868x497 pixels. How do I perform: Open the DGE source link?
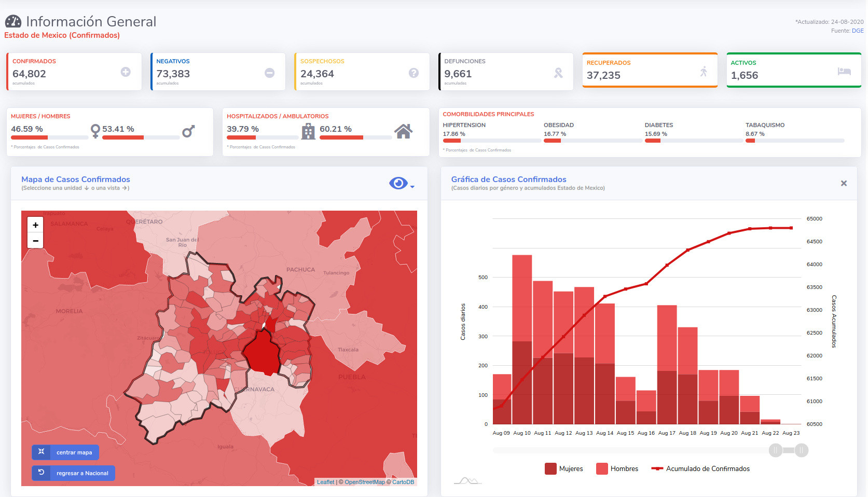coord(858,31)
